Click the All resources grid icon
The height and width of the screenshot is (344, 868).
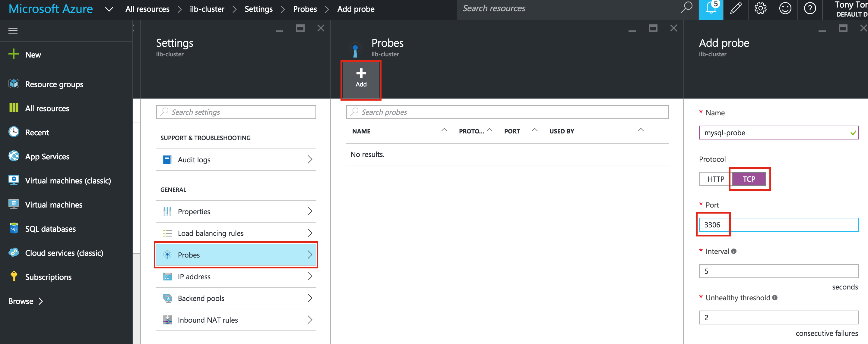coord(14,108)
